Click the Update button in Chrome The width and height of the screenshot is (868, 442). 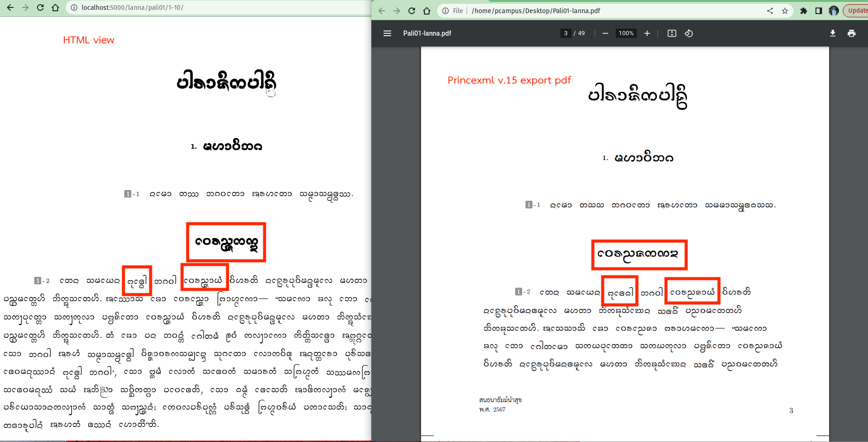[x=857, y=11]
